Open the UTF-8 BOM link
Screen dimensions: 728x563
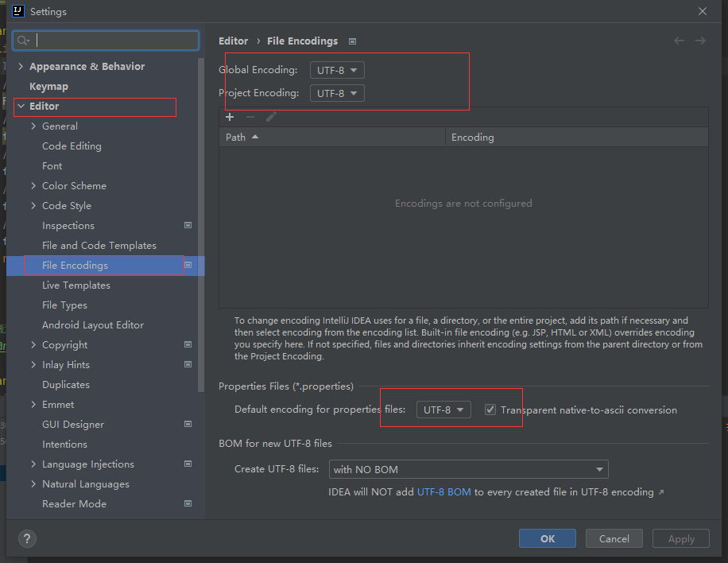point(443,492)
